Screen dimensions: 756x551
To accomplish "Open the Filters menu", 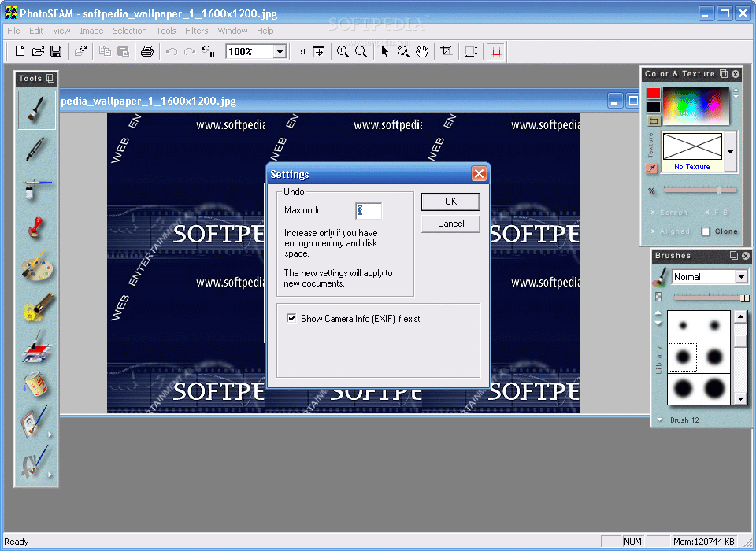I will 197,31.
